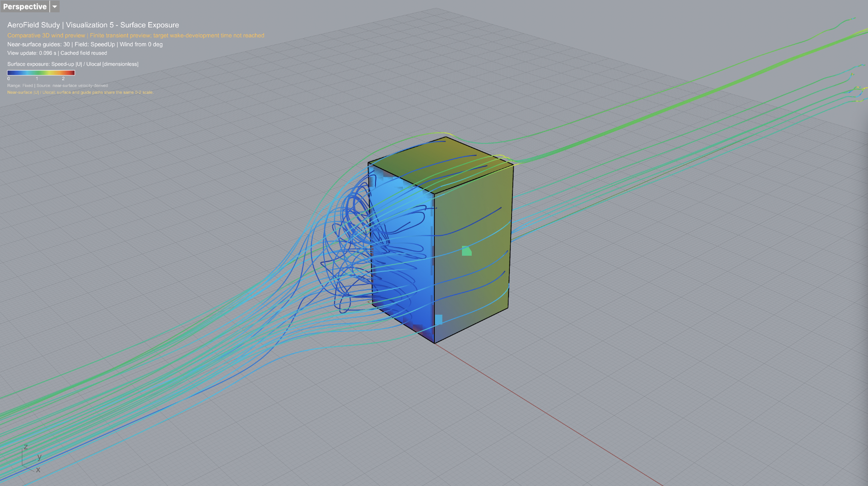Click "View update: 0.096 s | Cached field reused"
868x486 pixels.
[x=57, y=53]
